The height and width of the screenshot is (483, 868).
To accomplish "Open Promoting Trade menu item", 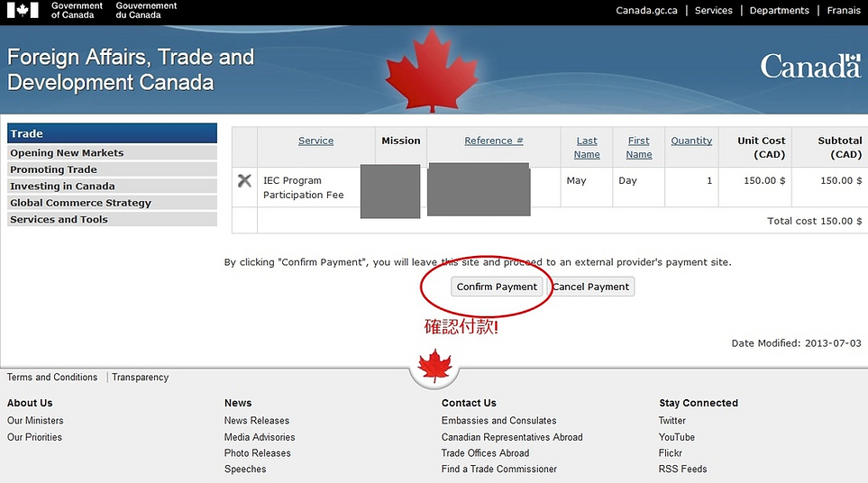I will [x=112, y=169].
